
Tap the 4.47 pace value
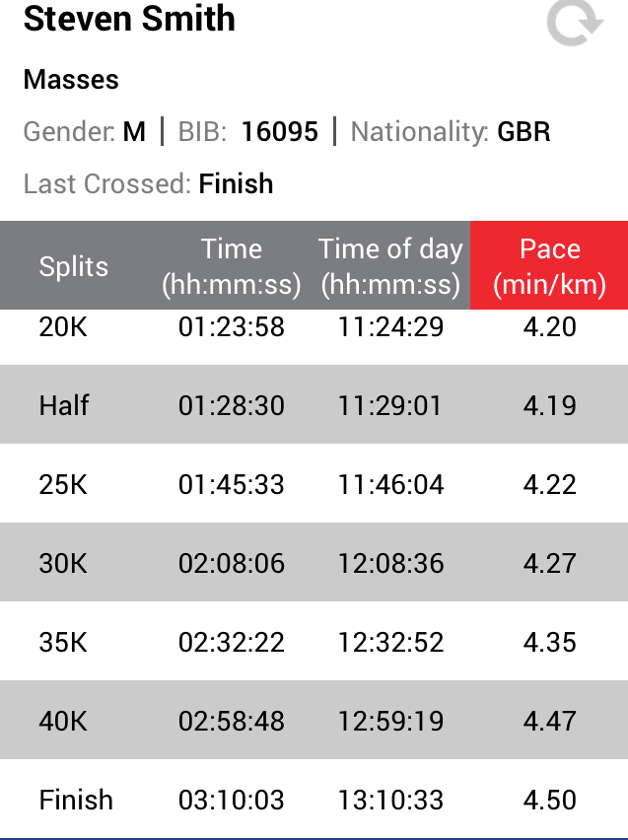coord(549,721)
